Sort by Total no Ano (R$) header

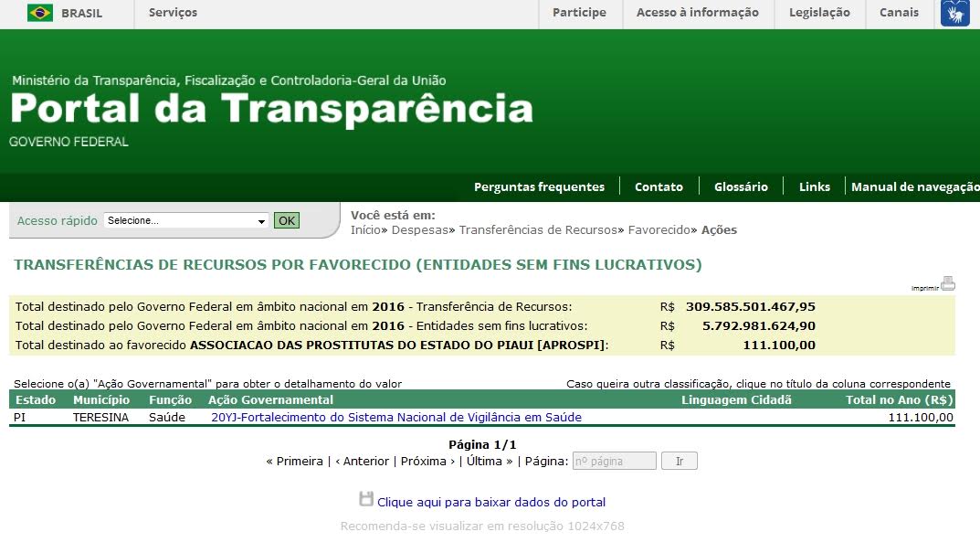(900, 399)
